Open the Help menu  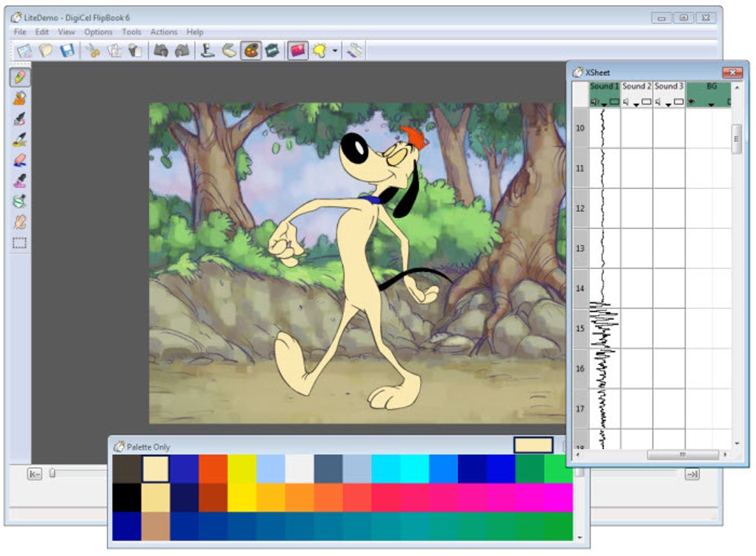tap(195, 32)
